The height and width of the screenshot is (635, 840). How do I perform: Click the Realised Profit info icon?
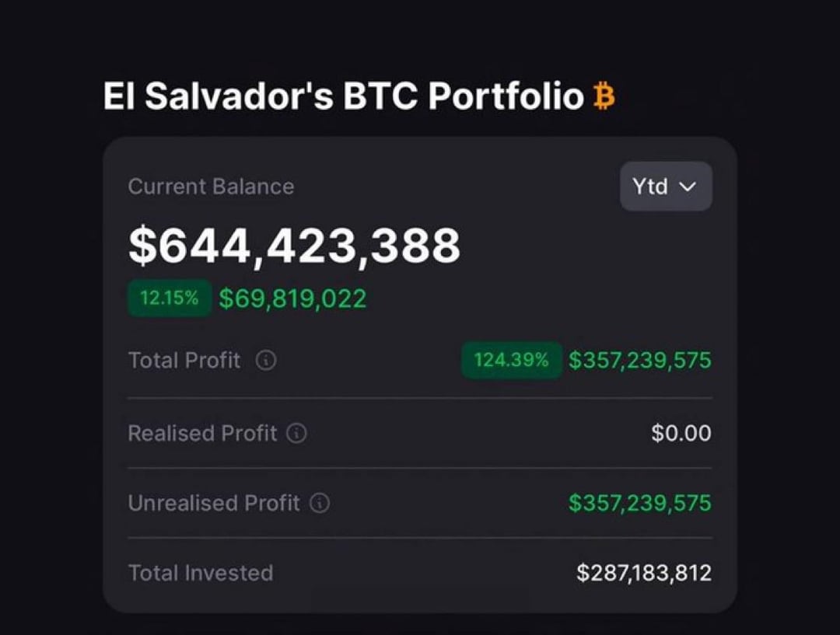(296, 433)
